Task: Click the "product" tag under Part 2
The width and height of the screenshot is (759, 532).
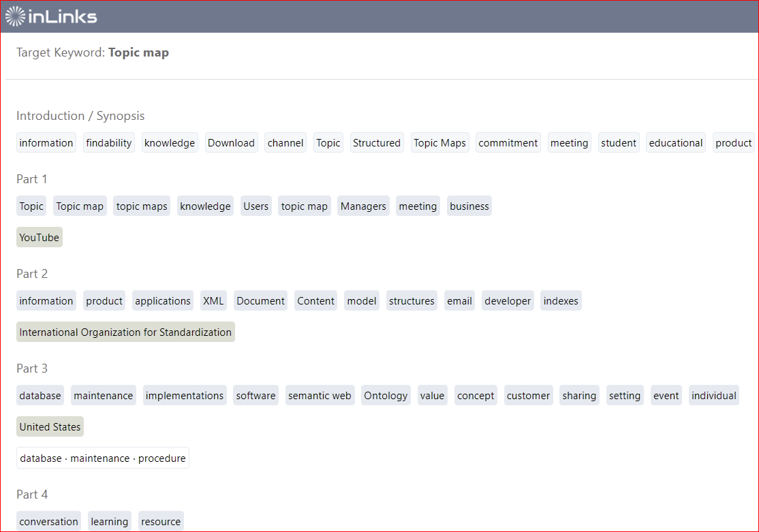Action: (104, 300)
